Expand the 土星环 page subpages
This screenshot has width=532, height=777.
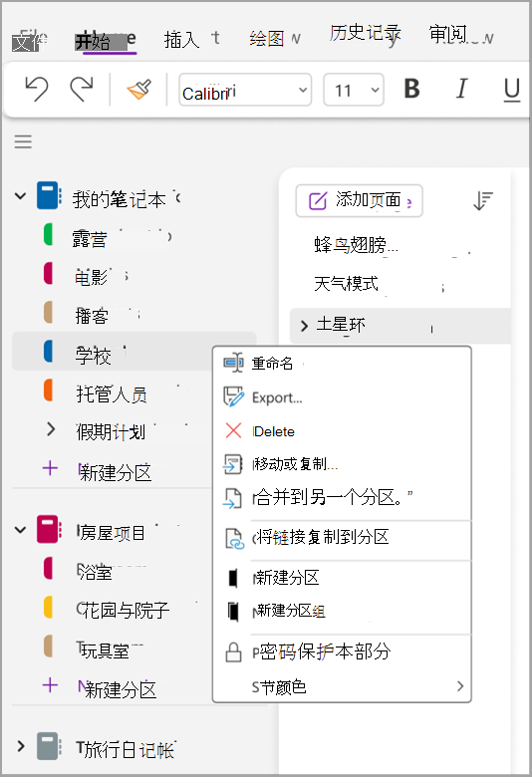305,326
